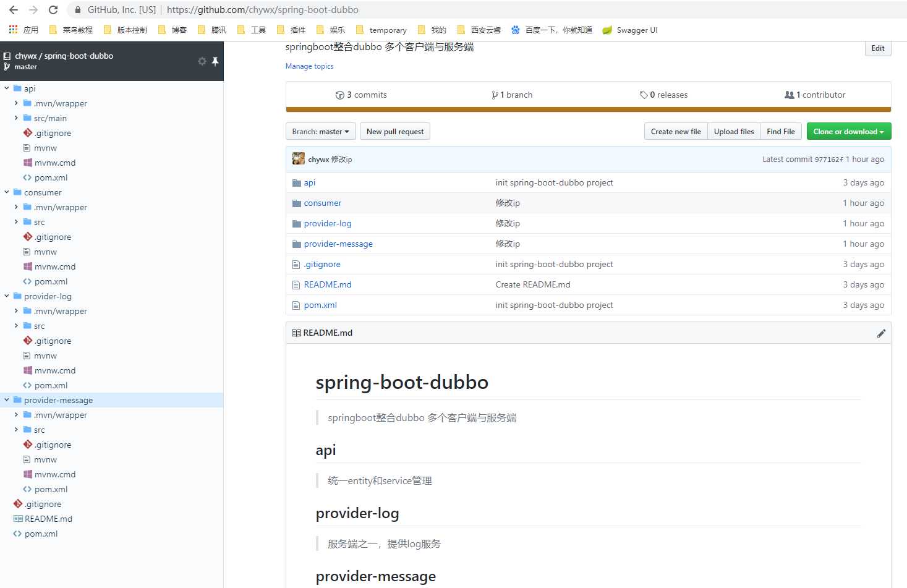Image resolution: width=907 pixels, height=588 pixels.
Task: Expand src/main under api
Action: pos(16,118)
